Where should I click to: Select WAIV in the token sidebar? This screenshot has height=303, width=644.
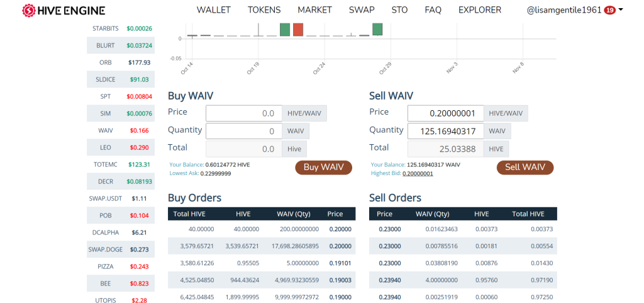pyautogui.click(x=121, y=131)
